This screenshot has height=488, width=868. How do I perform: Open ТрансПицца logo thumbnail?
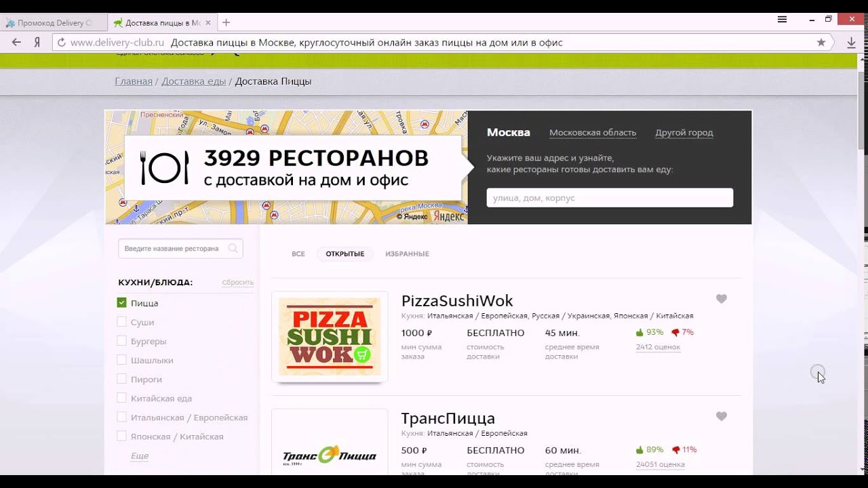(x=330, y=442)
